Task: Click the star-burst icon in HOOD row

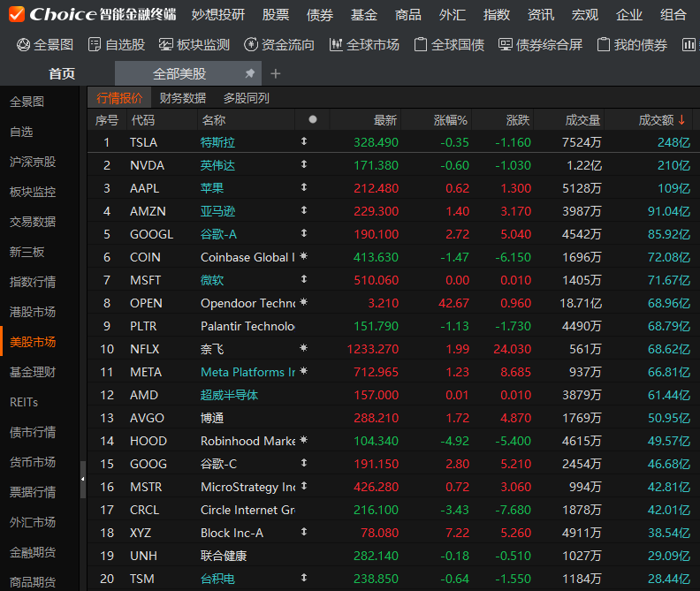Action: tap(303, 440)
